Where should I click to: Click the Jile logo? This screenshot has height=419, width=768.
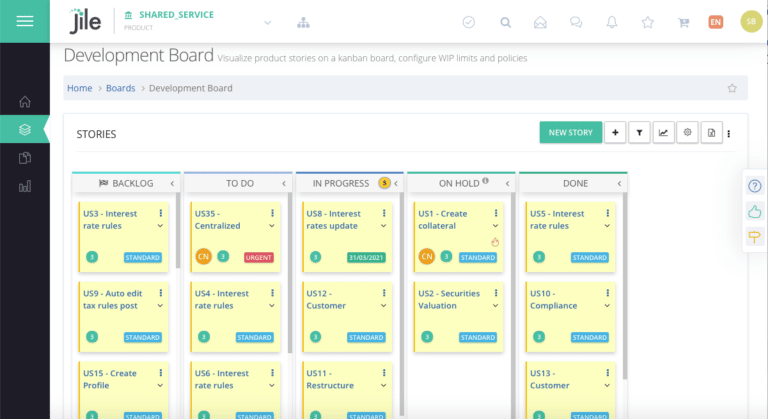[x=85, y=21]
